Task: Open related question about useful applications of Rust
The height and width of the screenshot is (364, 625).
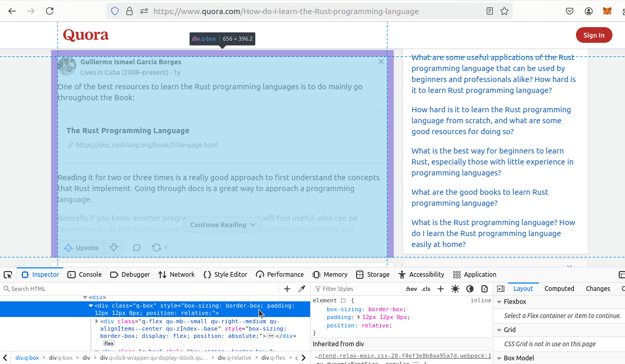Action: point(493,74)
